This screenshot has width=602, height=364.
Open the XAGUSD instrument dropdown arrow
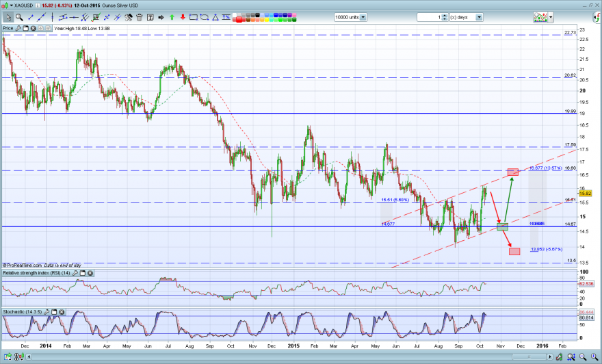click(x=12, y=5)
